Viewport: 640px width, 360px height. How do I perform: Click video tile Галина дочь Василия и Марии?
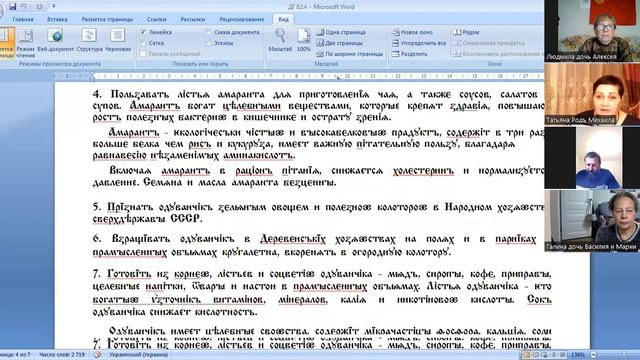tap(592, 221)
